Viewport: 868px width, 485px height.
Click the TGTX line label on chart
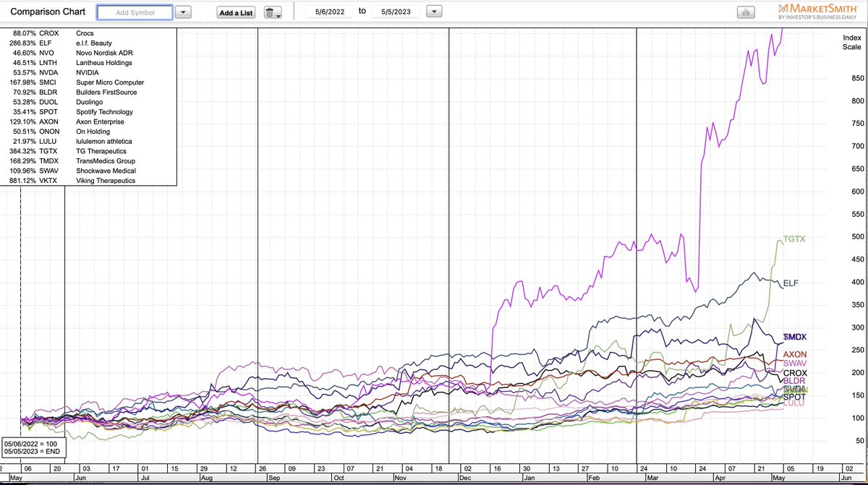click(795, 239)
